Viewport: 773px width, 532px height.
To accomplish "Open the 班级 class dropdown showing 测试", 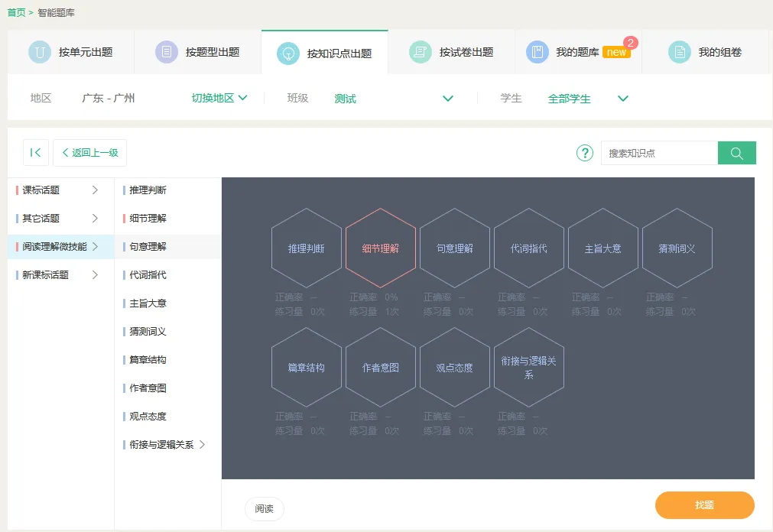I will [448, 98].
